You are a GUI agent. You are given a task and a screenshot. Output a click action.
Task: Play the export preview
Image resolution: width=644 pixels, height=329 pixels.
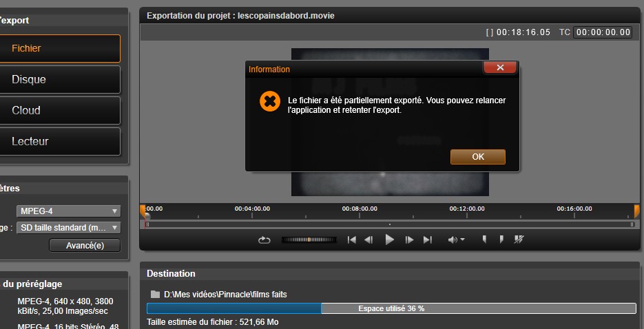(389, 240)
